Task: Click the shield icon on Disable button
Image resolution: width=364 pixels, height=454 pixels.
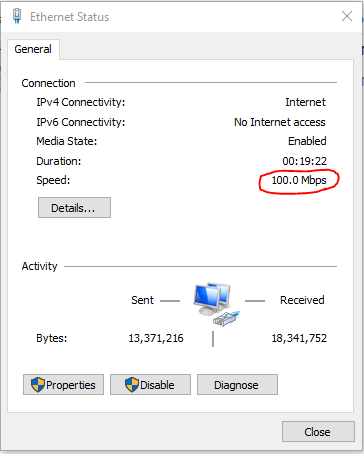Action: click(x=132, y=385)
